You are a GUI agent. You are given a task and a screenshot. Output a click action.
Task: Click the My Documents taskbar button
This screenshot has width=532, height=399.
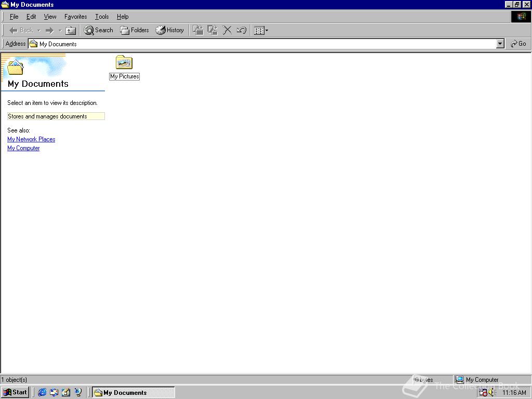(133, 392)
